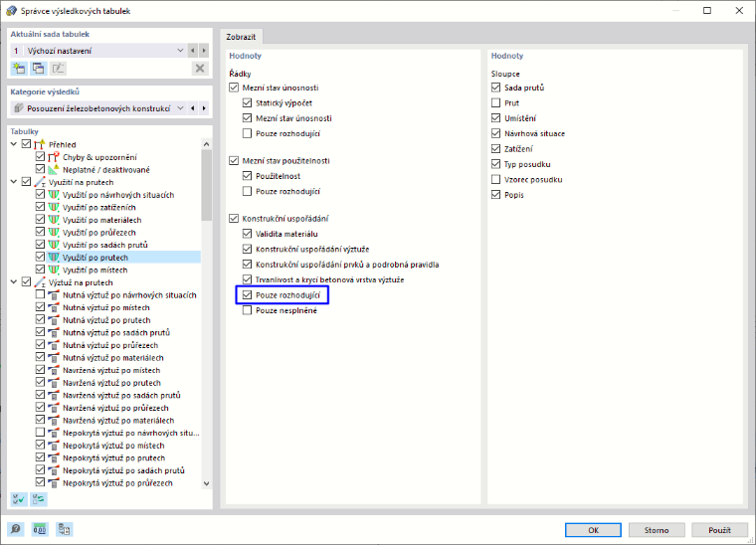Toggle Mezní stav únosnosti parent checkbox
This screenshot has height=545, width=756.
pyautogui.click(x=234, y=88)
